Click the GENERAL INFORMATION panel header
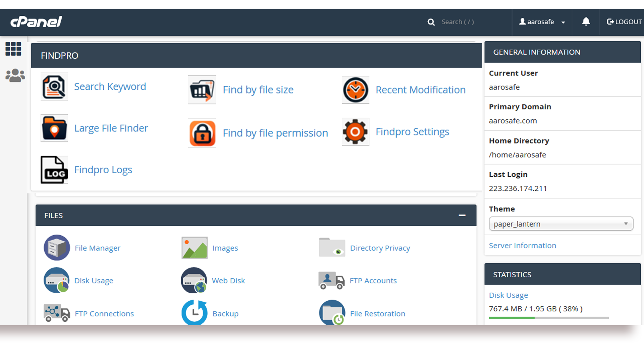 click(x=563, y=52)
